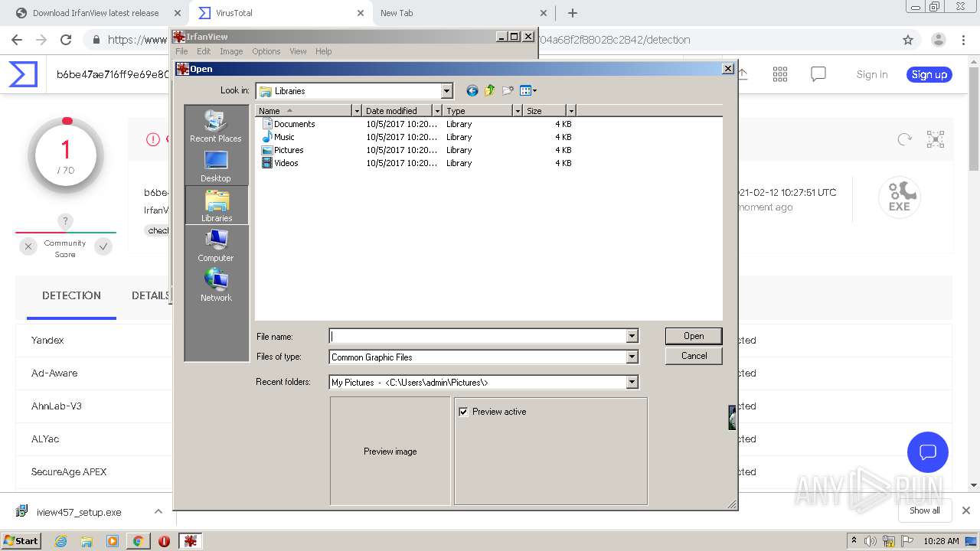Click the VirusTotal logo icon
Viewport: 980px width, 551px height.
[x=23, y=74]
